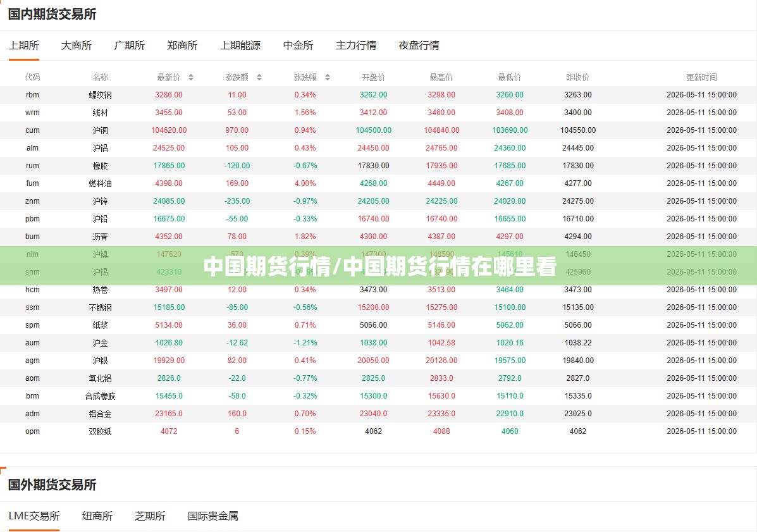Open the 主力行情 tab
757x532 pixels.
(356, 46)
